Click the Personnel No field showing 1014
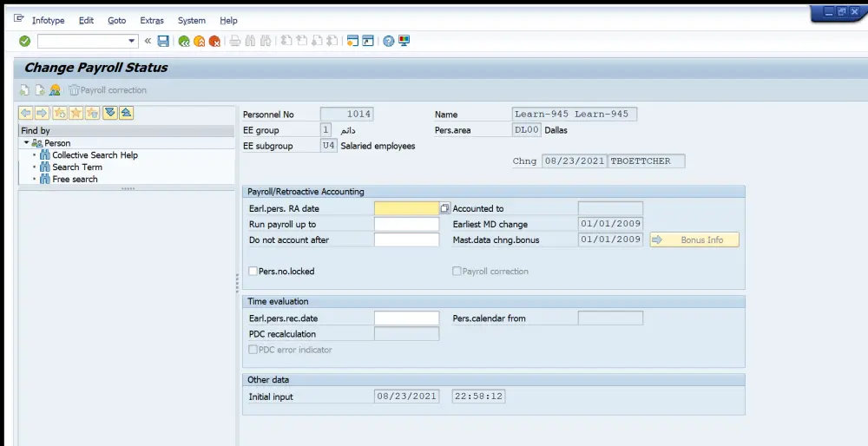 point(347,114)
